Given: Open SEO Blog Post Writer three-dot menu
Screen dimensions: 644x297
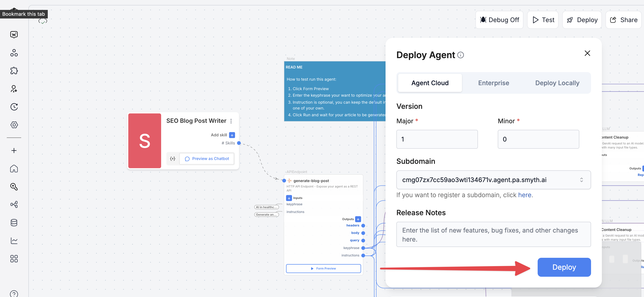Looking at the screenshot, I should pos(231,121).
